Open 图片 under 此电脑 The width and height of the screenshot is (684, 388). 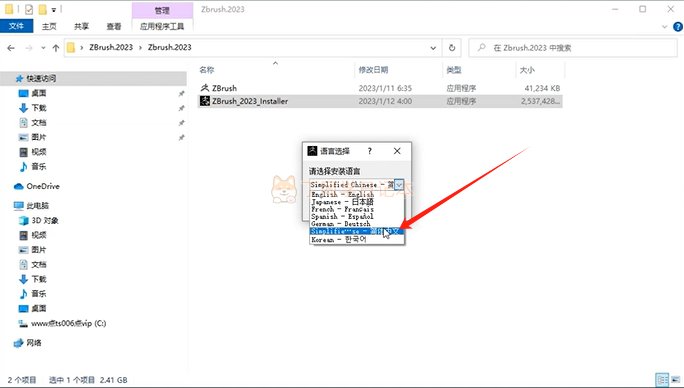(38, 250)
